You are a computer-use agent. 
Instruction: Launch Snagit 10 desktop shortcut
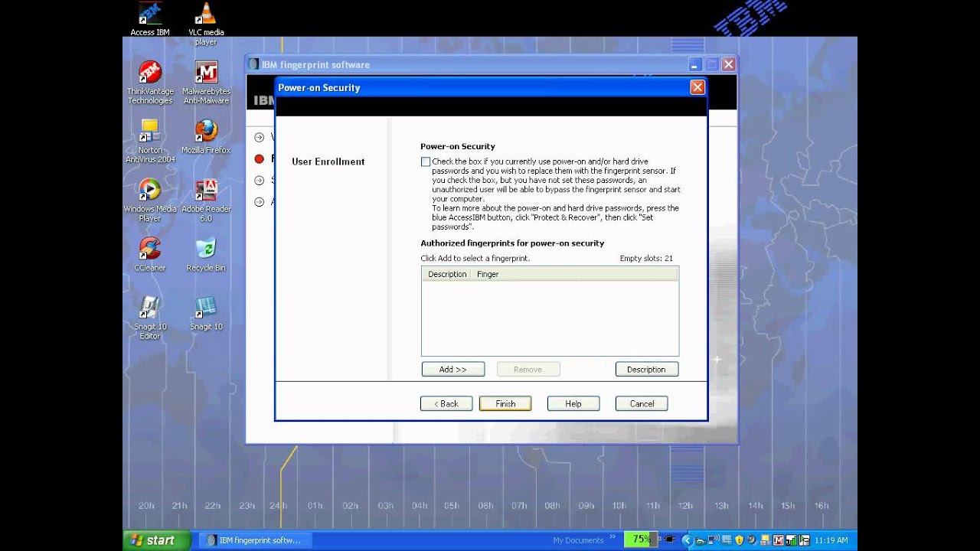(206, 314)
